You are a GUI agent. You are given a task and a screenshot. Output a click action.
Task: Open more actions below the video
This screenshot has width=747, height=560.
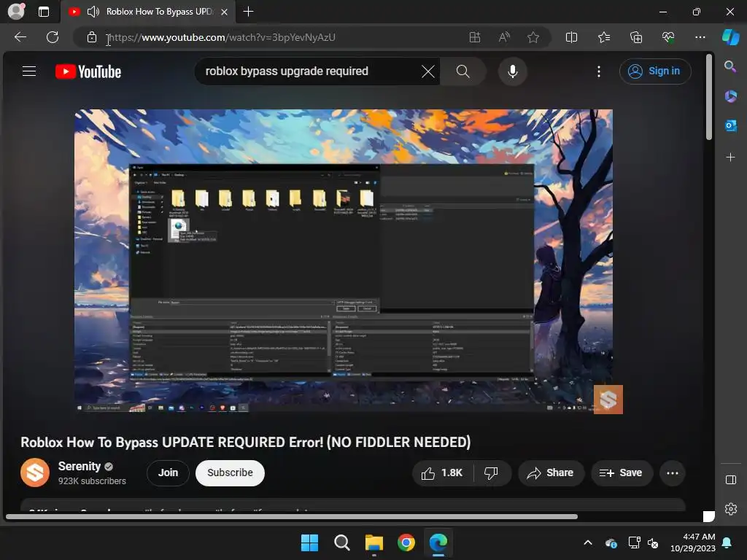(x=672, y=472)
